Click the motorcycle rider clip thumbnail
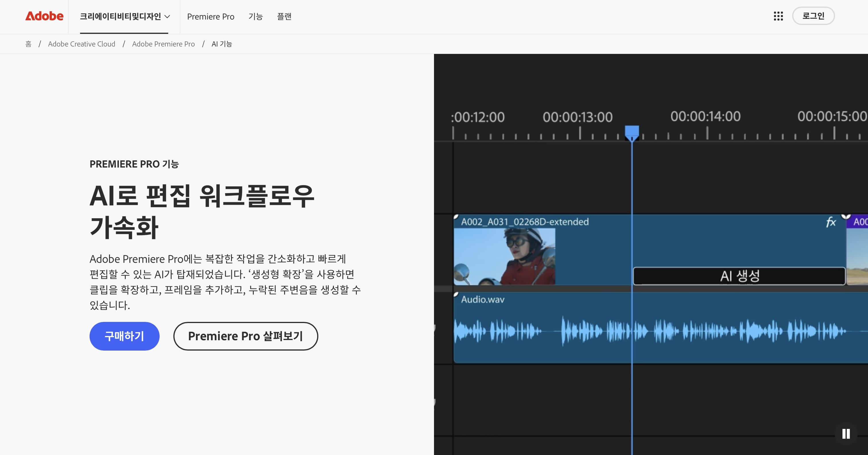Viewport: 868px width, 455px height. coord(504,257)
